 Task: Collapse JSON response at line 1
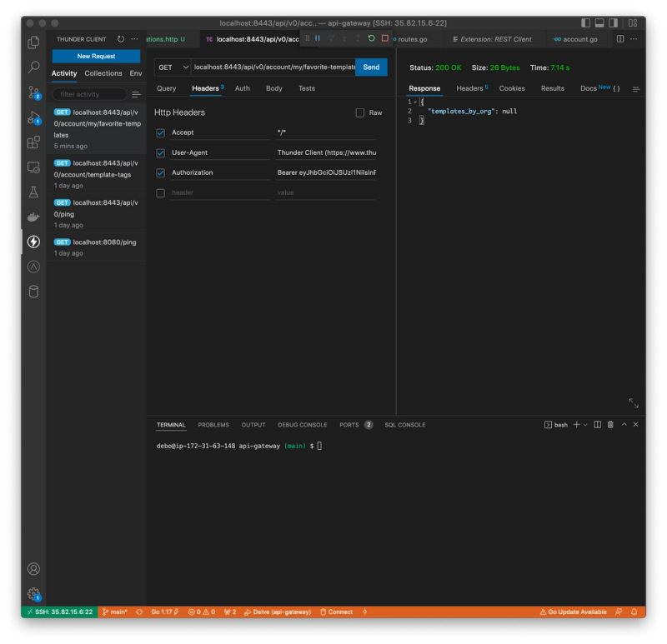coord(415,102)
